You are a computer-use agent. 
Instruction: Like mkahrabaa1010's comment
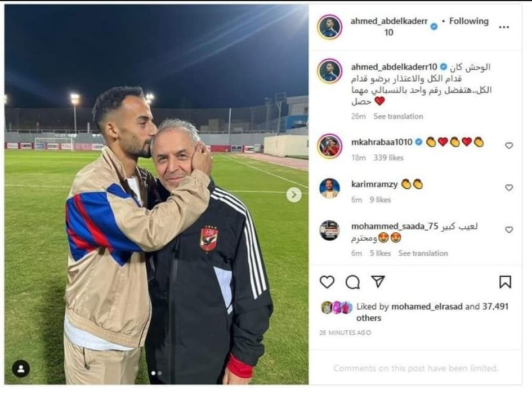coord(509,145)
